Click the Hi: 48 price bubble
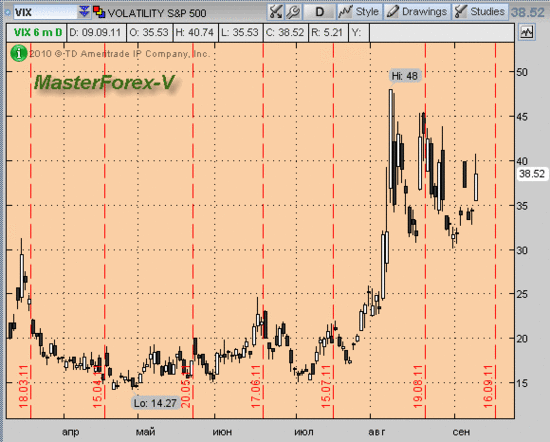 point(405,76)
